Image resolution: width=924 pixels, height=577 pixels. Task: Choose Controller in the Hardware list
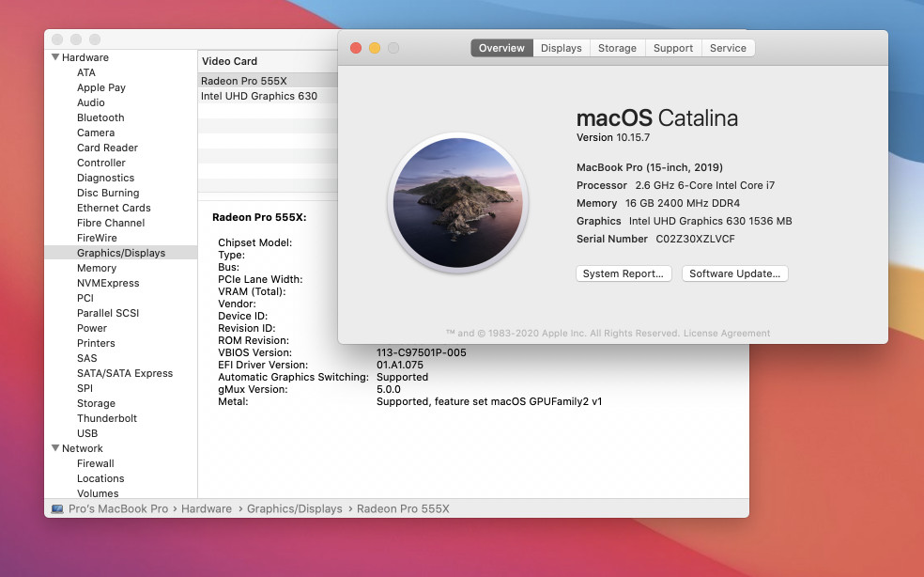click(101, 163)
